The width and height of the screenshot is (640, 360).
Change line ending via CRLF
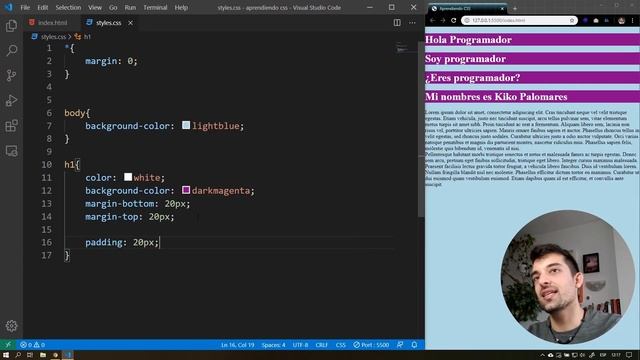[x=322, y=345]
